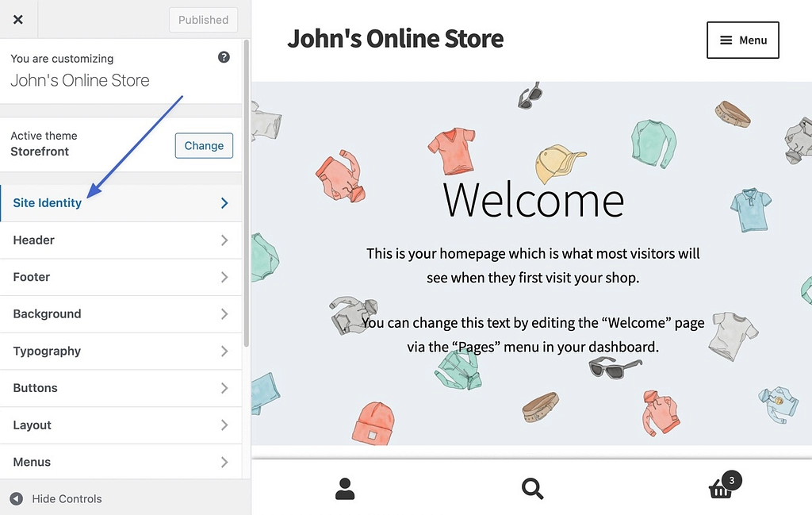Image resolution: width=812 pixels, height=515 pixels.
Task: Click the help question mark icon
Action: coord(224,57)
